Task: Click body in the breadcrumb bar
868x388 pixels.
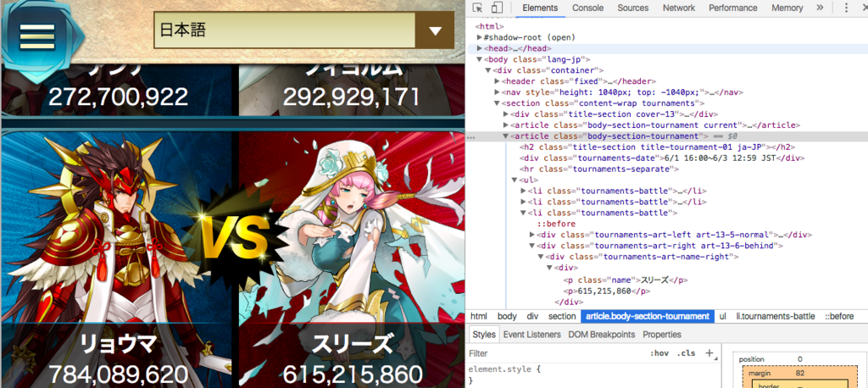Action: coord(507,317)
